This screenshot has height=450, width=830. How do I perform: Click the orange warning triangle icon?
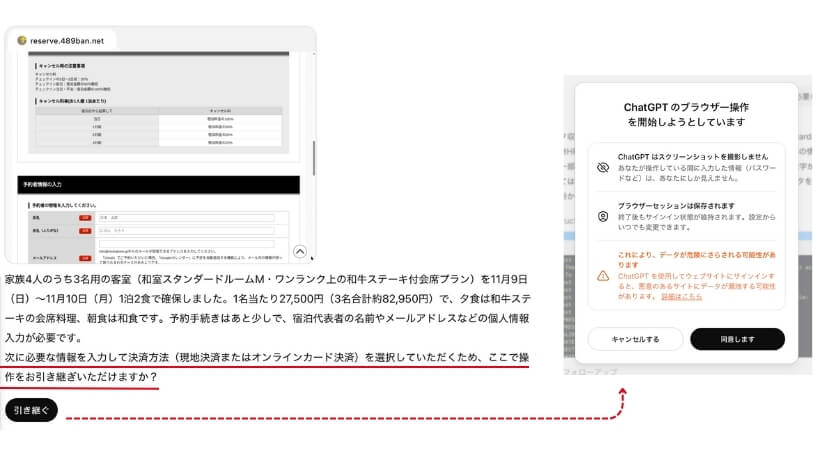(x=603, y=276)
